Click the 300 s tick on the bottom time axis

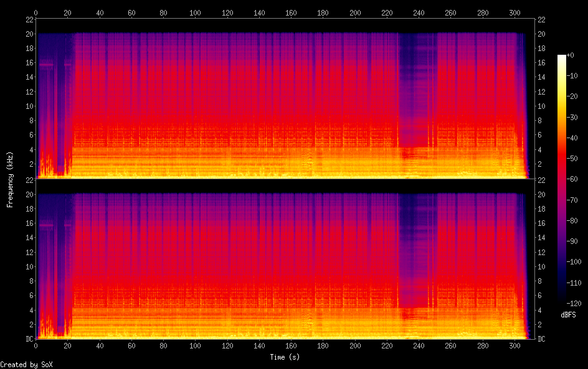tap(514, 346)
